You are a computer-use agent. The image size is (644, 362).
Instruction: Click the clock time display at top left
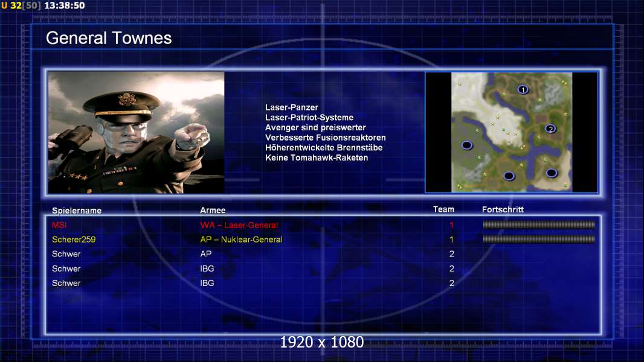(x=65, y=6)
